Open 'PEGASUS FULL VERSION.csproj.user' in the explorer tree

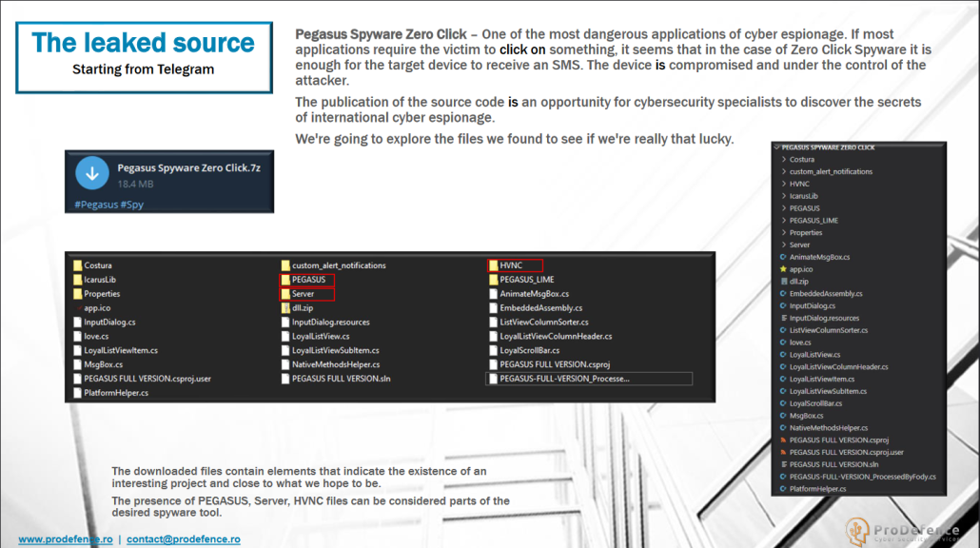[x=846, y=453]
